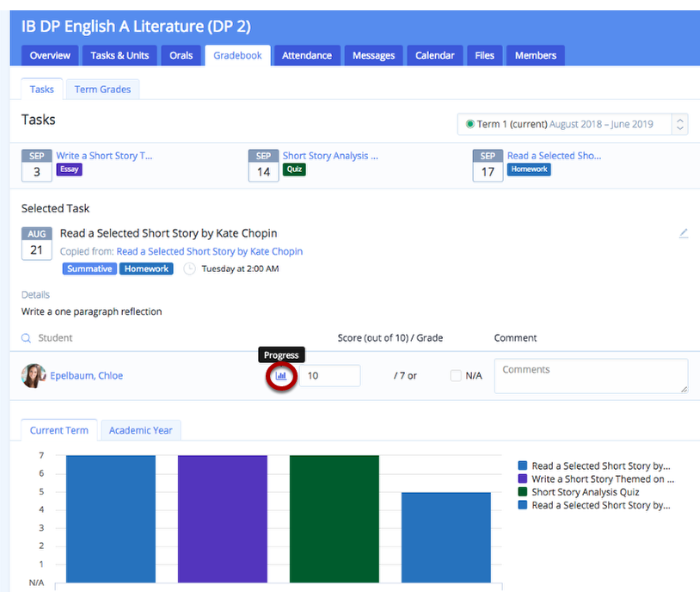Click the green status dot on Term 1
This screenshot has width=700, height=592.
pyautogui.click(x=469, y=124)
